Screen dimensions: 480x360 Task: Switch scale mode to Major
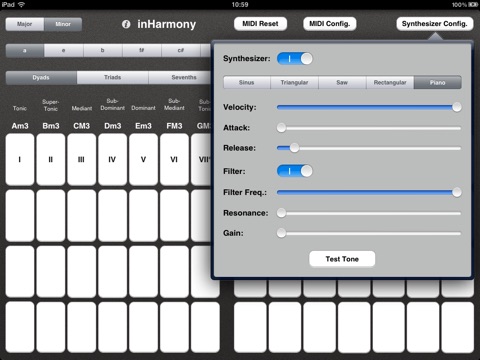tap(25, 24)
